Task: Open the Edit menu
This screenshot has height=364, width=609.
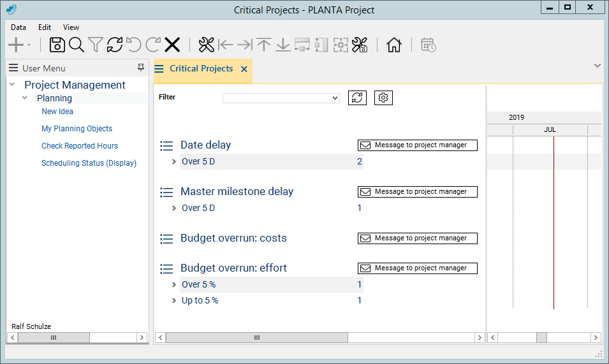Action: pyautogui.click(x=45, y=27)
